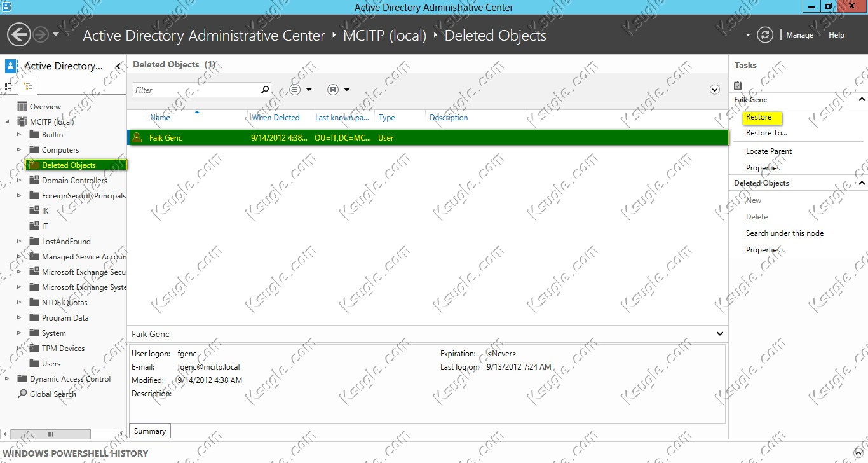Viewport: 868px width, 463px height.
Task: Open the IK organizational unit icon
Action: [34, 211]
